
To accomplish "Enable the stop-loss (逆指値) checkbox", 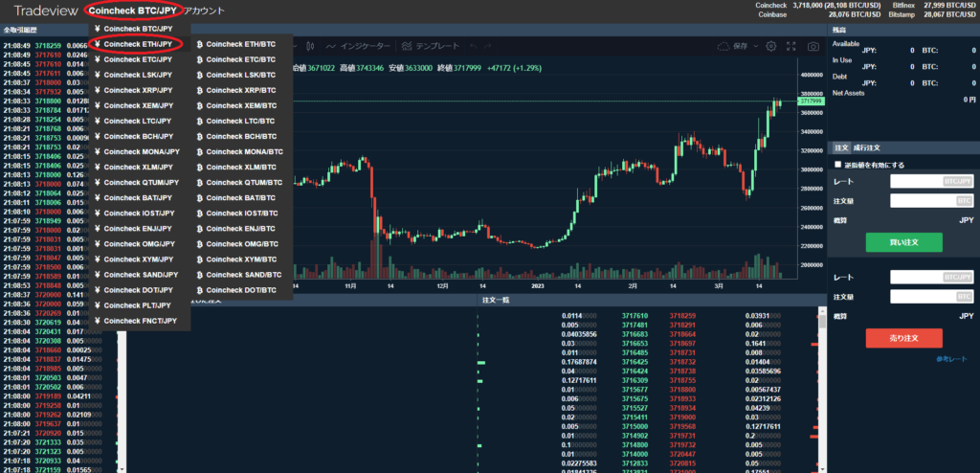I will click(839, 165).
